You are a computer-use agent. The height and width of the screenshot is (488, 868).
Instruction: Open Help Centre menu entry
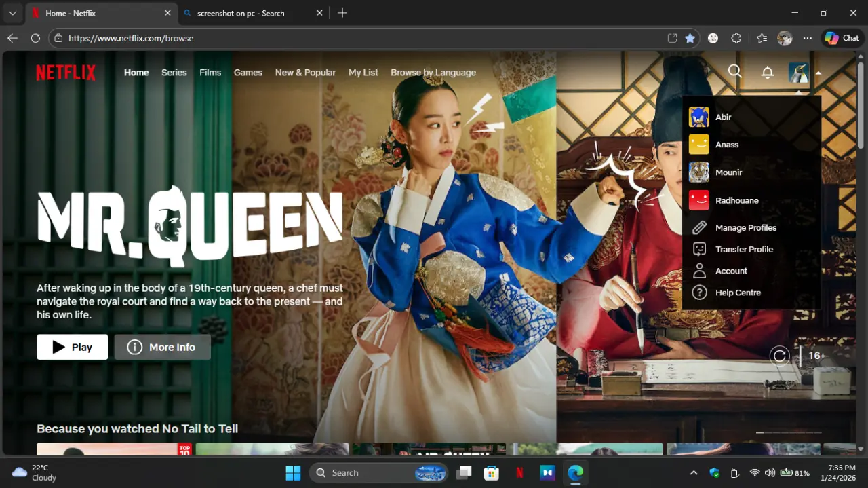tap(738, 293)
